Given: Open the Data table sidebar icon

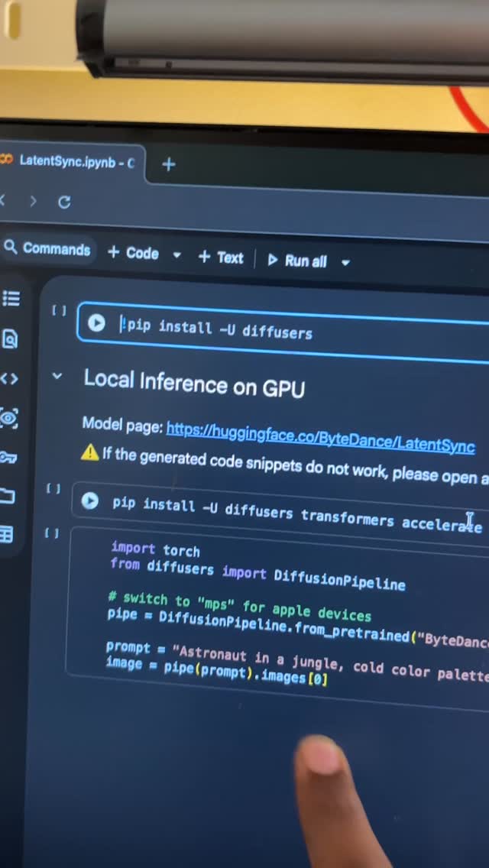Looking at the screenshot, I should click(x=6, y=535).
